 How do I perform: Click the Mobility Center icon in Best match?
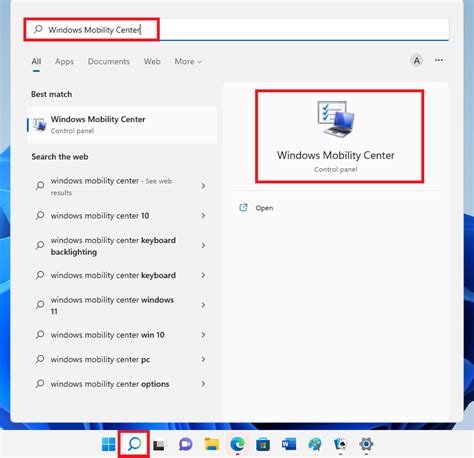tap(40, 125)
